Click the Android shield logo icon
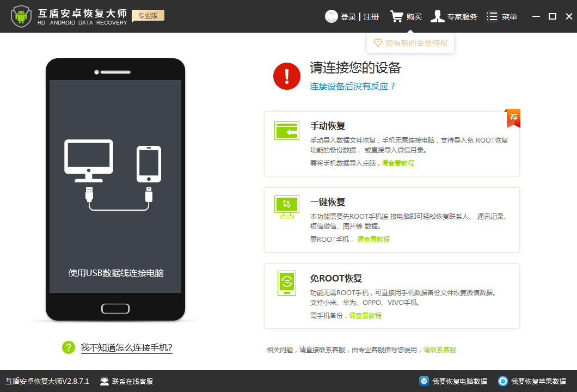The image size is (577, 392). [x=21, y=16]
